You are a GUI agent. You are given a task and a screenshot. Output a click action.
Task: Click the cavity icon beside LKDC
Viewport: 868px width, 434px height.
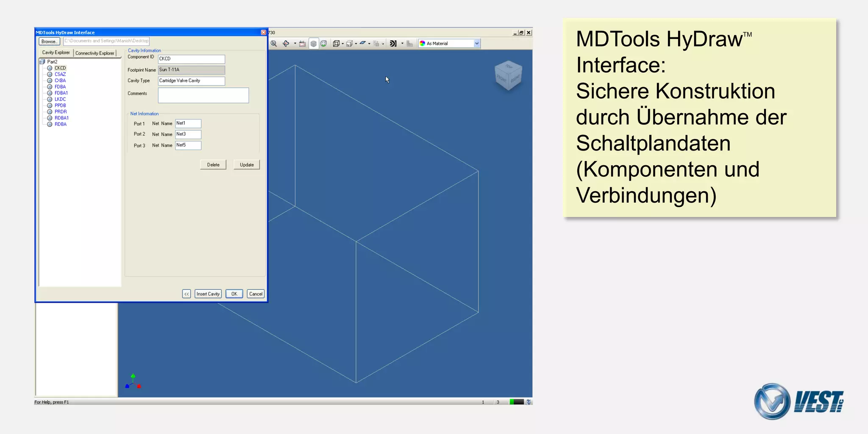point(50,100)
